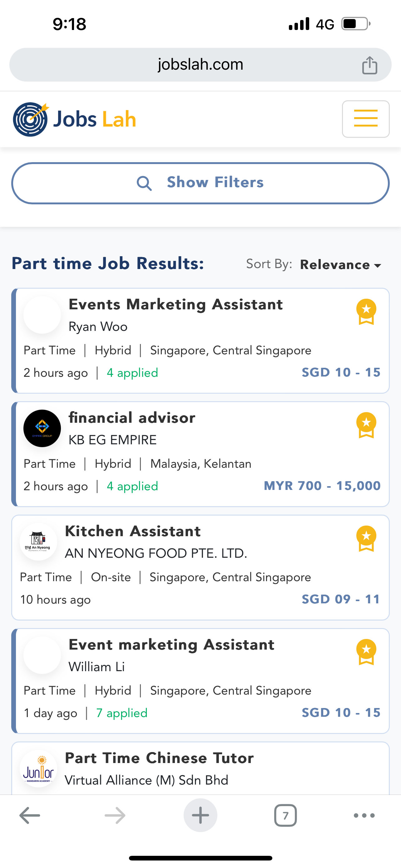Open a new tab with plus button
This screenshot has height=868, width=401.
point(200,816)
